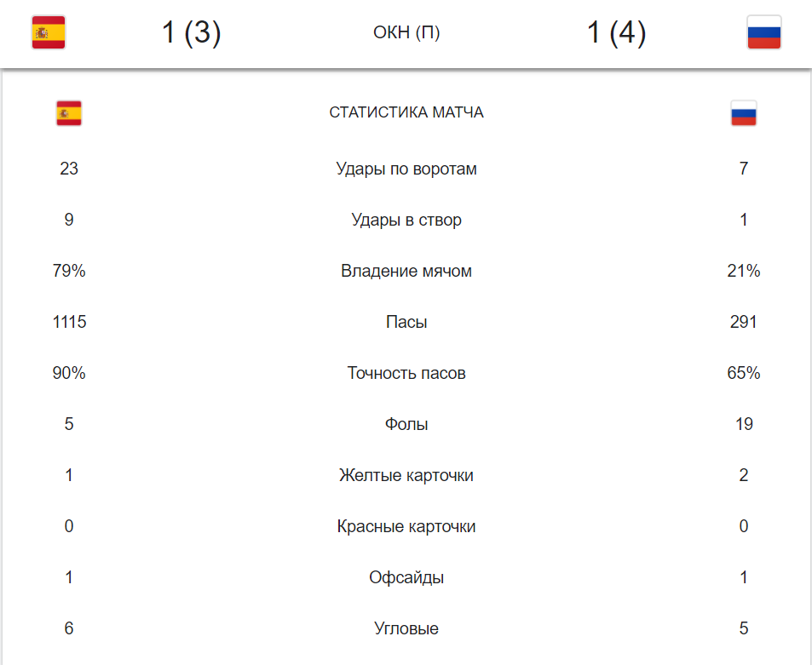Screen dimensions: 812x665
Task: Click the ОКН (П) match status label
Action: (406, 33)
